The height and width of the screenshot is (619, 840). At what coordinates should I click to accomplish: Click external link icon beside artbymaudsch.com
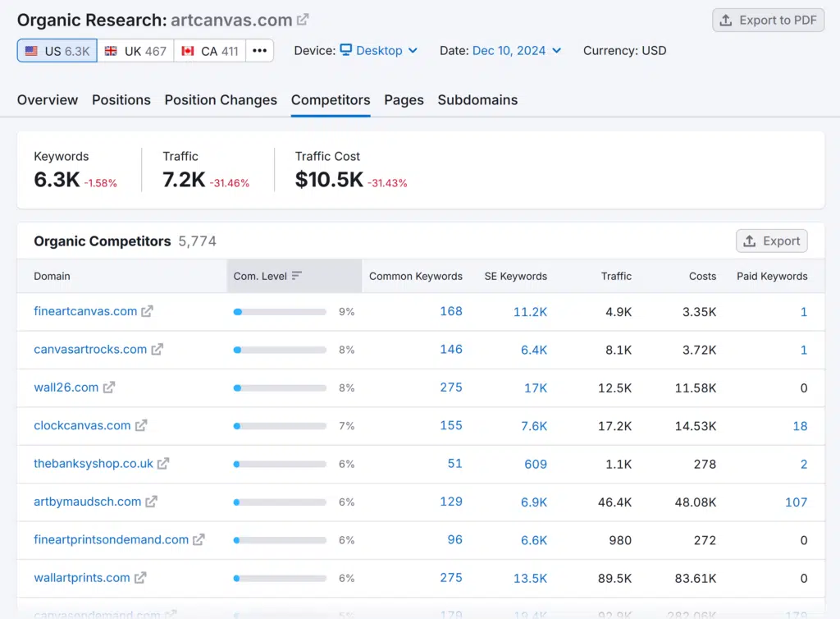(151, 502)
